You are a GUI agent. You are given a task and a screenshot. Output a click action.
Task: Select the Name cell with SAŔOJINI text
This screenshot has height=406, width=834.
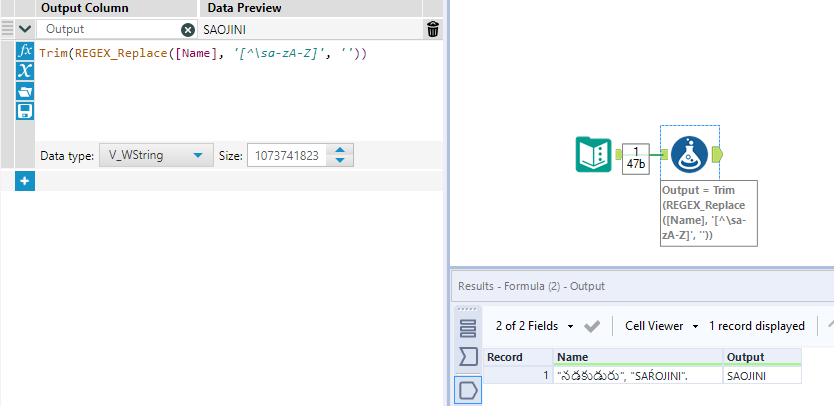tap(638, 375)
